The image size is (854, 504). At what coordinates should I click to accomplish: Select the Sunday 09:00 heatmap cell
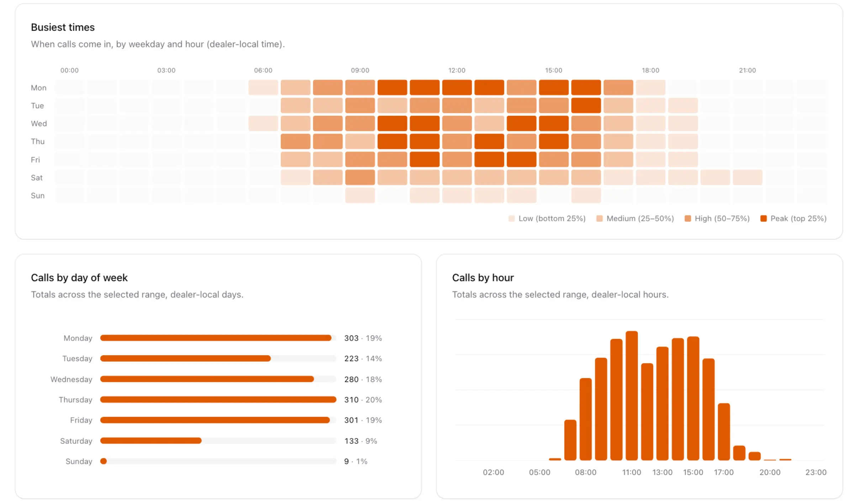tap(360, 195)
